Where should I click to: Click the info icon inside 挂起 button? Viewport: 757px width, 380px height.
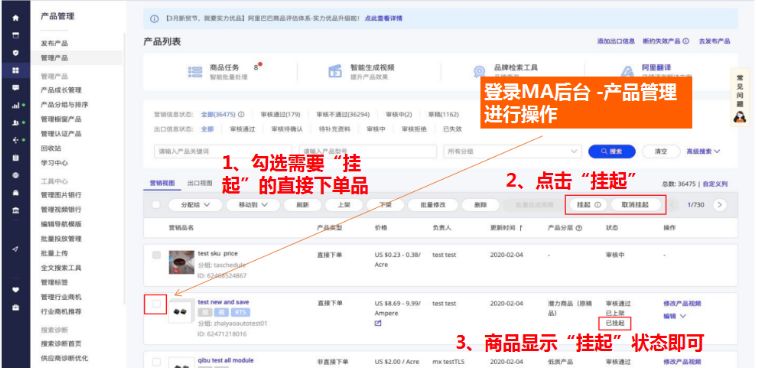coord(598,205)
